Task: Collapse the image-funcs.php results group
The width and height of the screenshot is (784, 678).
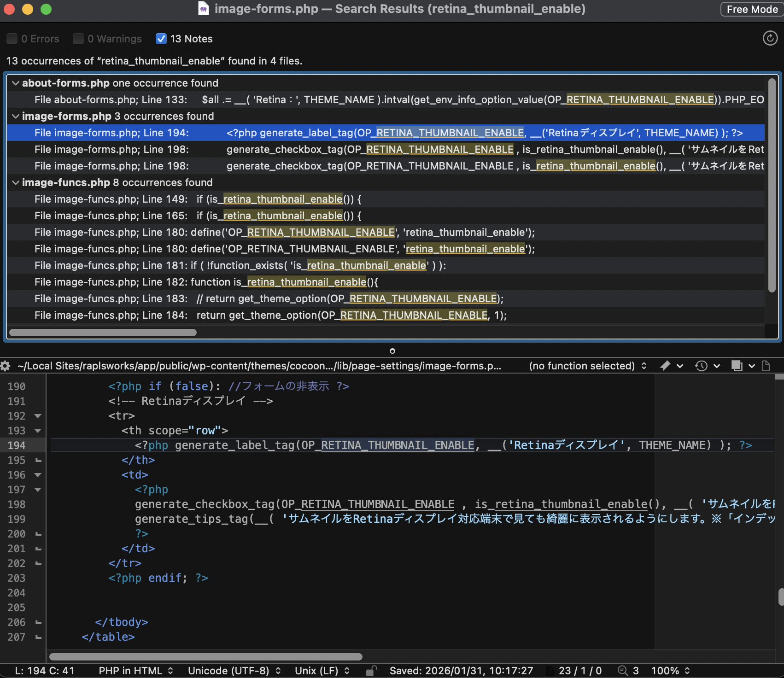Action: [16, 182]
